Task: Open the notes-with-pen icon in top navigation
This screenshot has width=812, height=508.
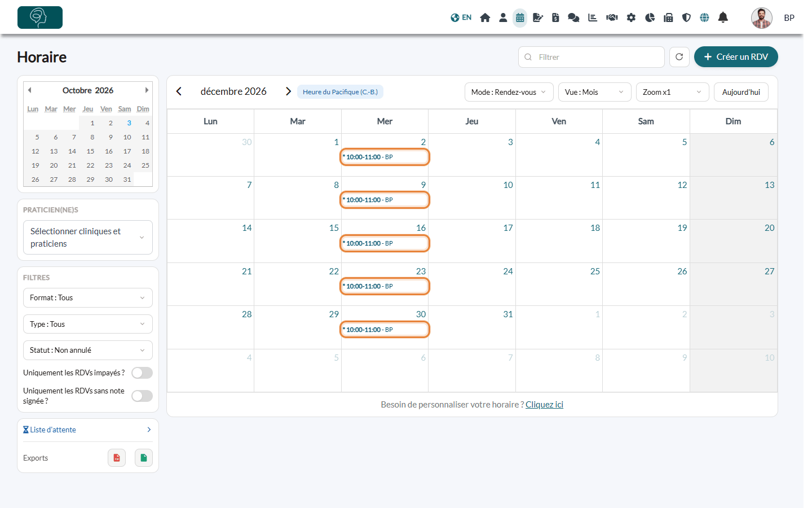Action: click(x=538, y=17)
